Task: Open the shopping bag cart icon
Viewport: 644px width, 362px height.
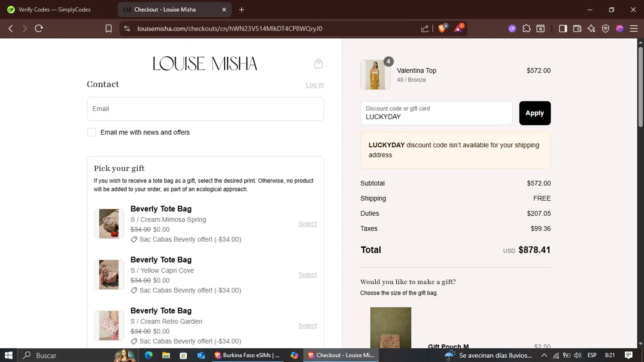Action: (318, 64)
